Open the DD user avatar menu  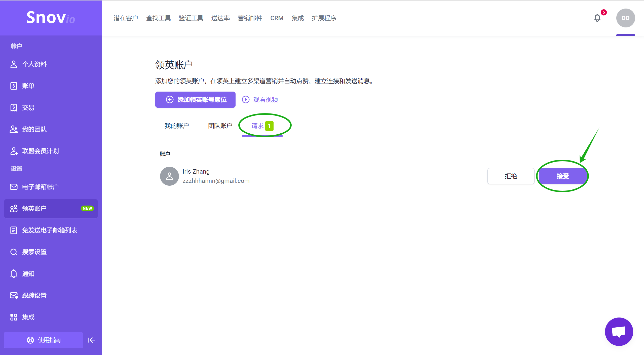coord(625,18)
